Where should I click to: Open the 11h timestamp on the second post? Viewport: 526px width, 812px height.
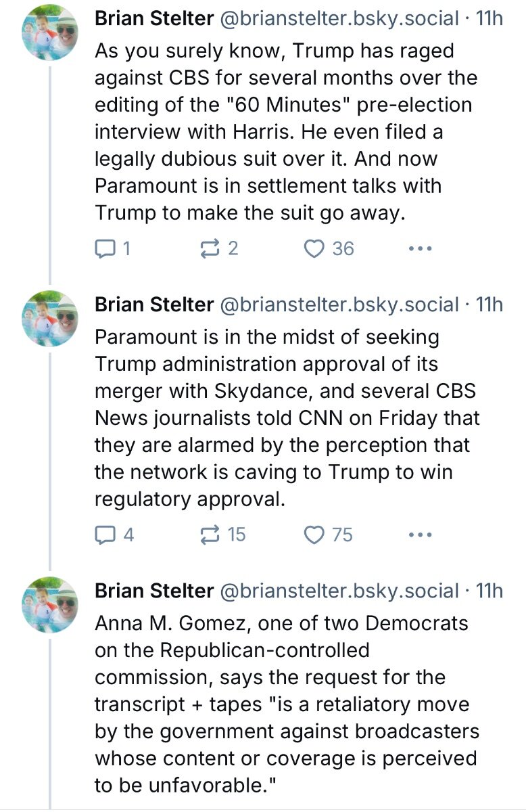coord(489,305)
